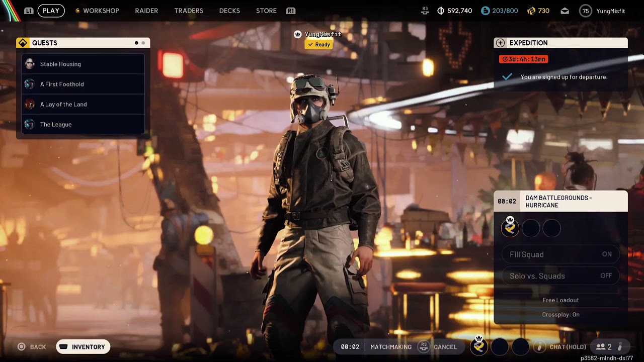The image size is (644, 362).
Task: Open the Stable Housing quest
Action: tap(83, 64)
